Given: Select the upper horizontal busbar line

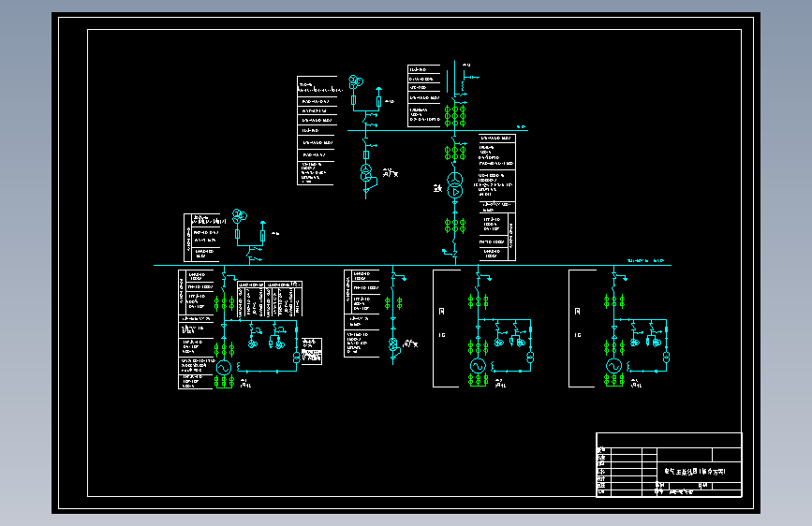Looking at the screenshot, I should point(437,130).
